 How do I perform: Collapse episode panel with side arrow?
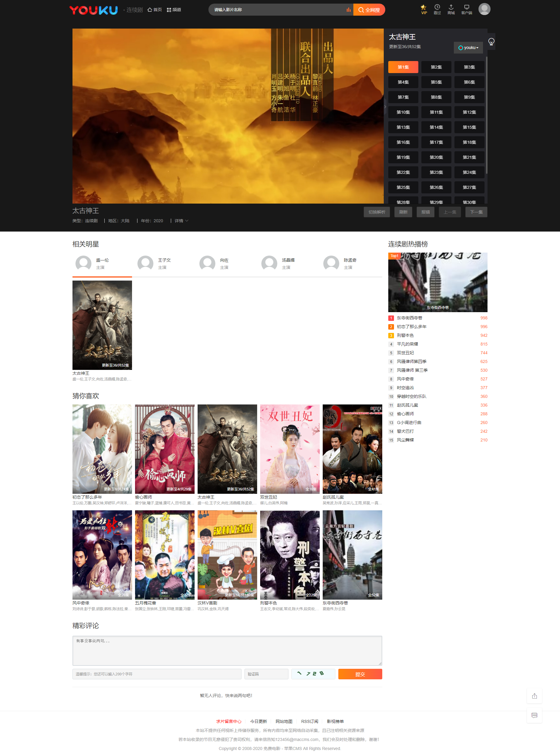coord(385,106)
